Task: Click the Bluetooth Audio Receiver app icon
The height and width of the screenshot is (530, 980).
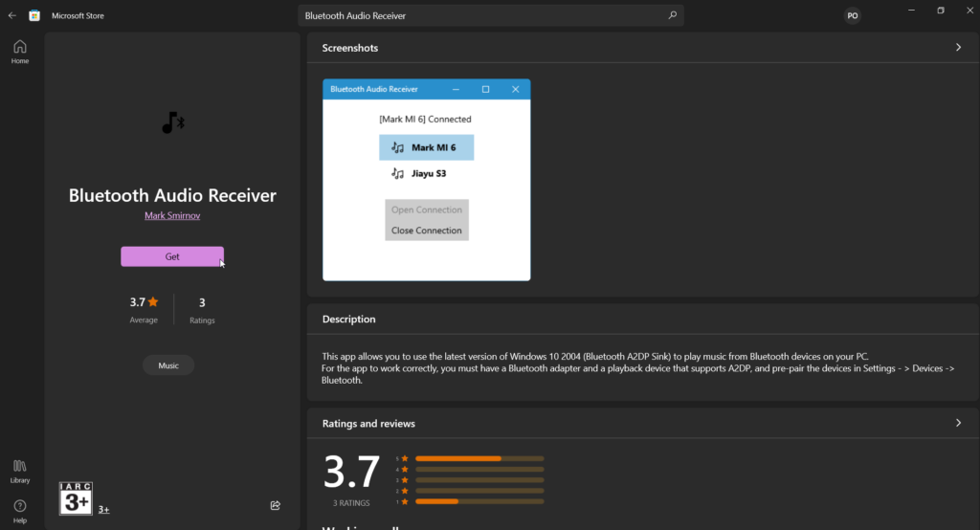Action: point(172,122)
